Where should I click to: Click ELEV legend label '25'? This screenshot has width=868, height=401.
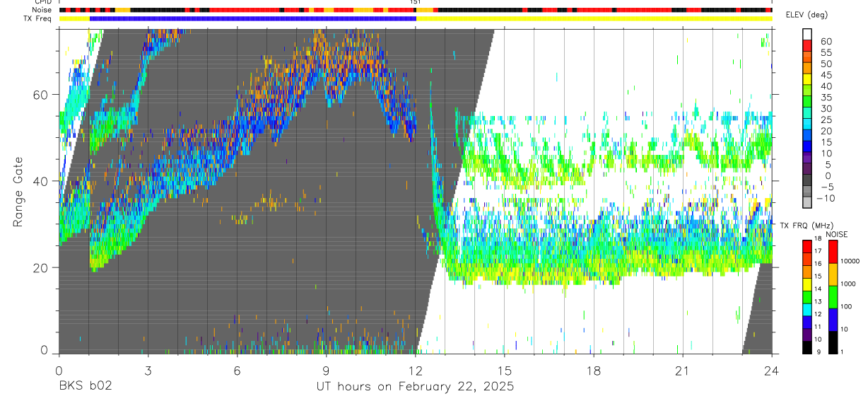tap(826, 120)
